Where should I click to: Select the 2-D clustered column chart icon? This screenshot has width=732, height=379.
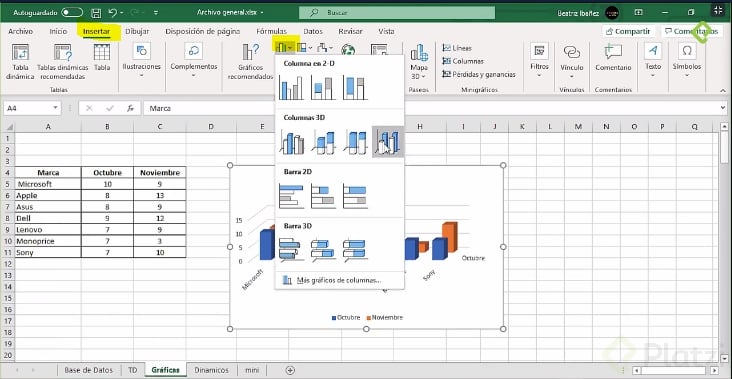click(291, 88)
